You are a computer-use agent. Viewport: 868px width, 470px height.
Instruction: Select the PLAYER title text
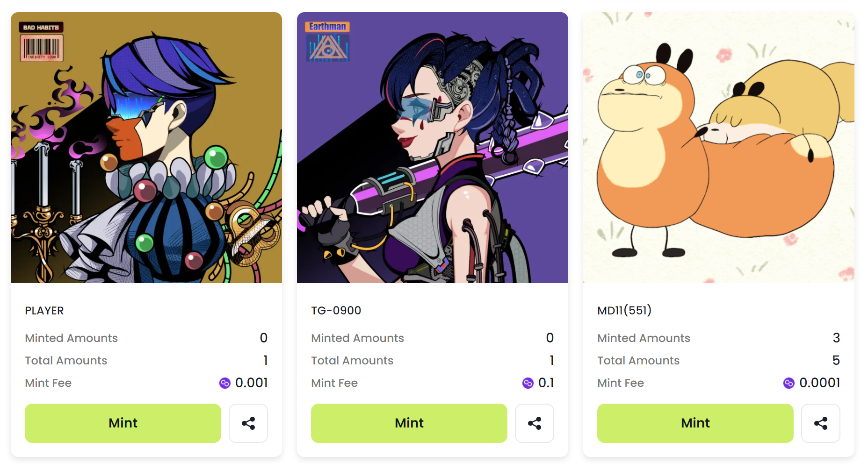point(44,311)
